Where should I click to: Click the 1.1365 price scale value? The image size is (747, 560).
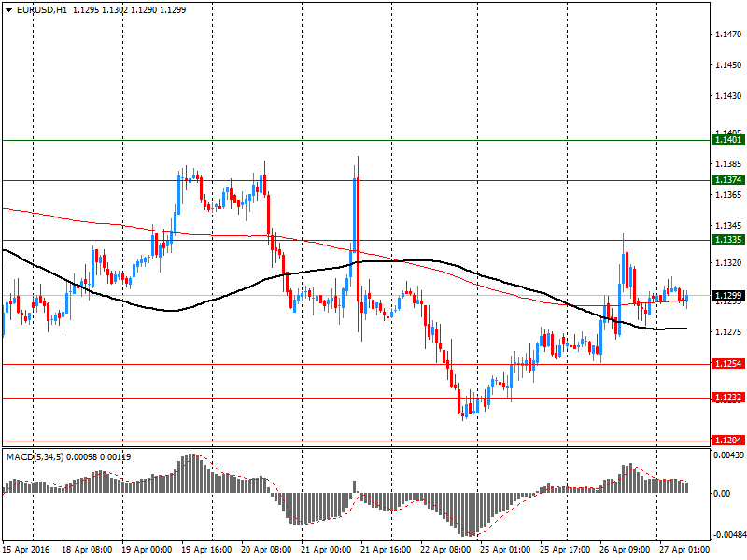728,195
